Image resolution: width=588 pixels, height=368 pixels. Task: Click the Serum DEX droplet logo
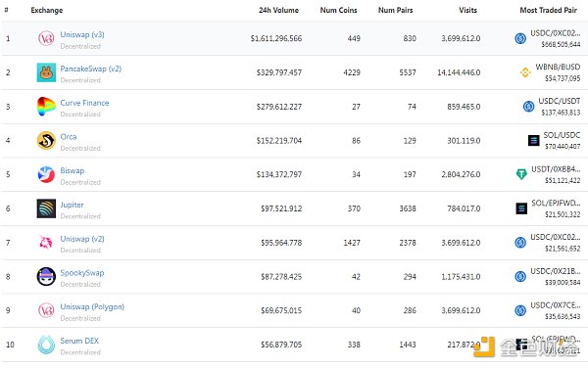46,345
